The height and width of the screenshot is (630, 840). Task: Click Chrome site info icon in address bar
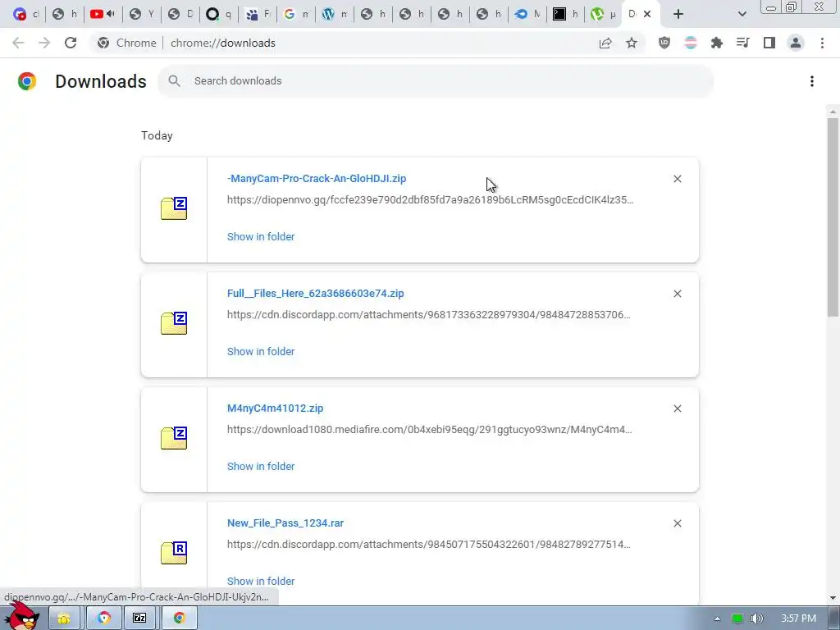[x=103, y=43]
